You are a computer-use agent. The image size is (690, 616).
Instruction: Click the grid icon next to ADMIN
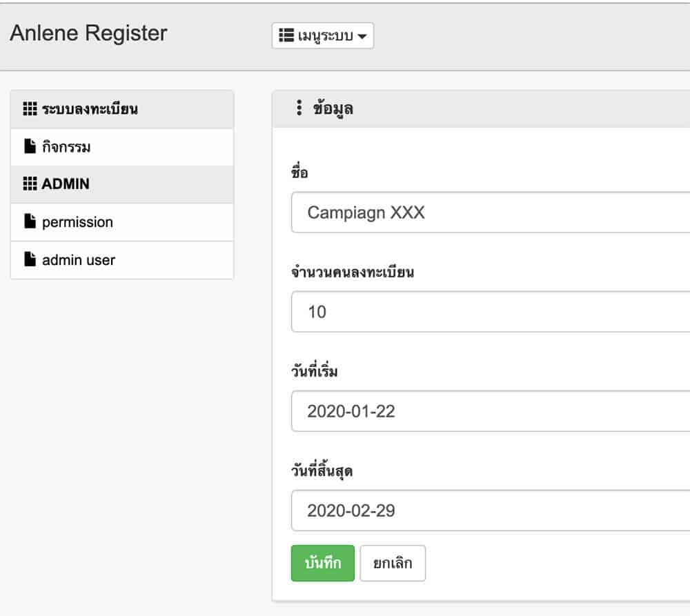(30, 183)
